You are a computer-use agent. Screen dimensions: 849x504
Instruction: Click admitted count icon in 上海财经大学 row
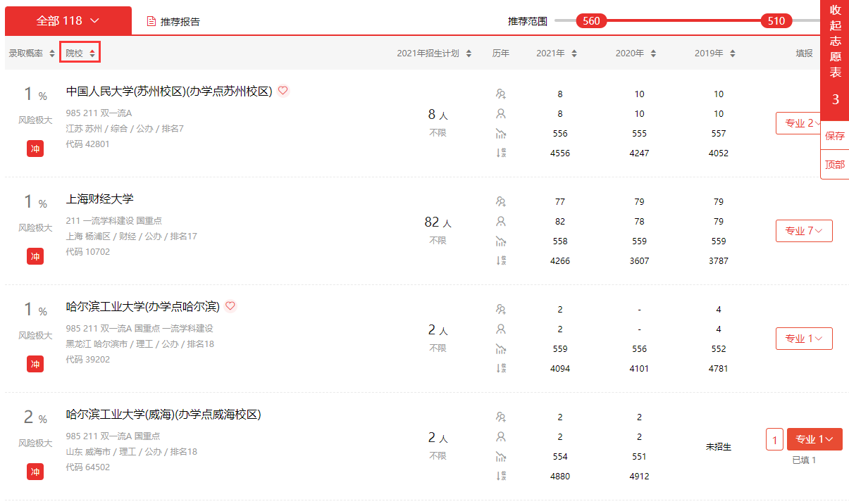click(x=501, y=221)
